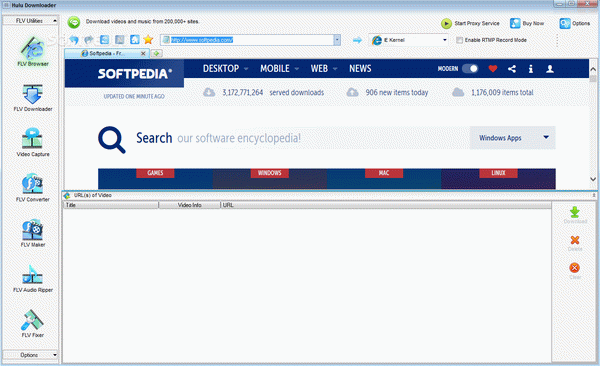Open the FLV Downloader tool
Image resolution: width=600 pixels, height=366 pixels.
pos(33,98)
